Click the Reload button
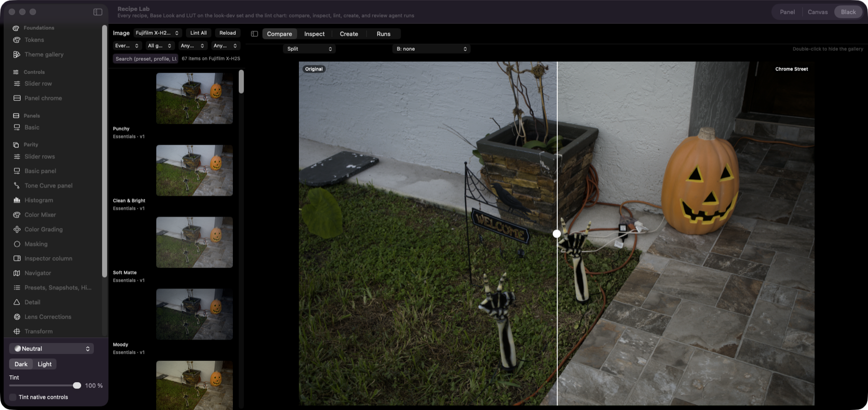The image size is (868, 410). (x=228, y=33)
